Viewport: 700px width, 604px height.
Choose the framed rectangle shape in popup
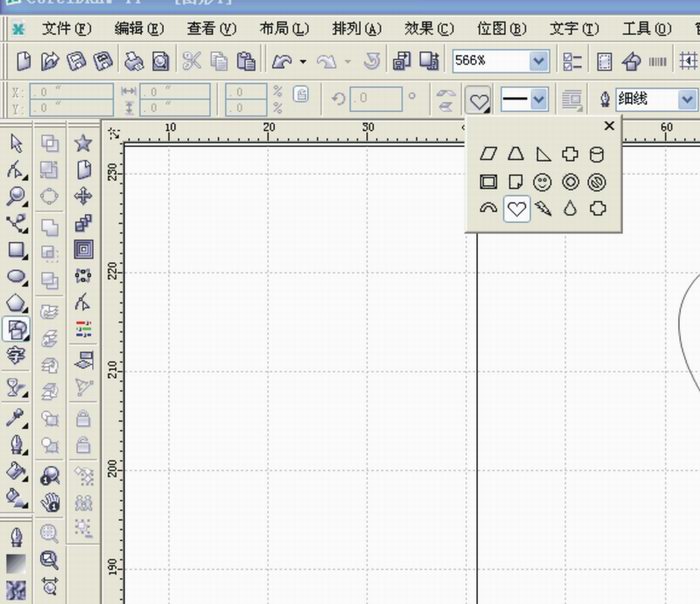[488, 182]
